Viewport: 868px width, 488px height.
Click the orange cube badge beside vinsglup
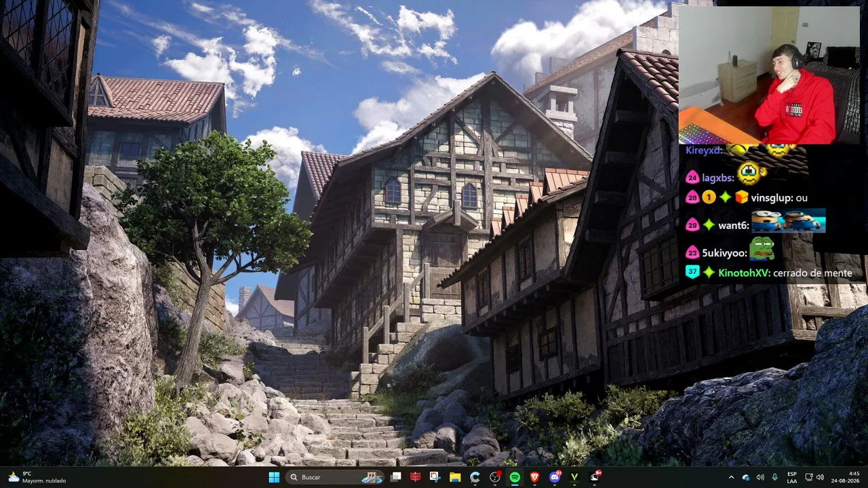741,197
